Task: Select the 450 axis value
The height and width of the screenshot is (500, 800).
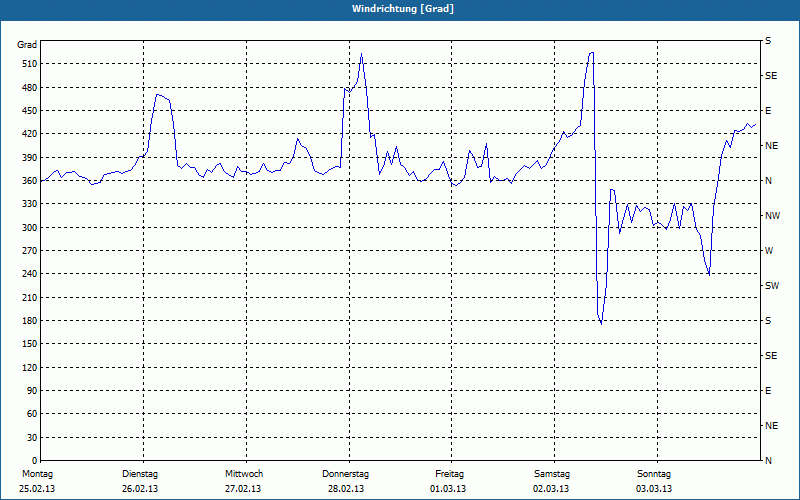Action: (x=30, y=111)
